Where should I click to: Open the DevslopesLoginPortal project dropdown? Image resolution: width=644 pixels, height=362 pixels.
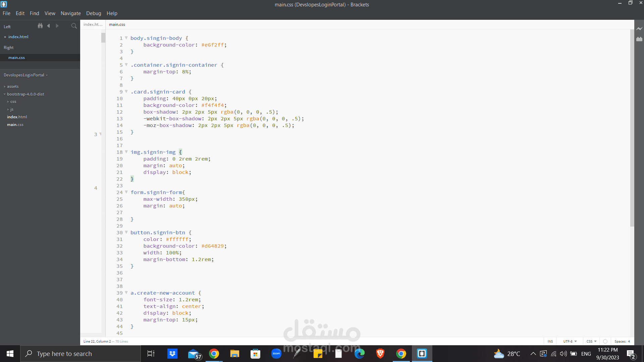click(x=25, y=75)
